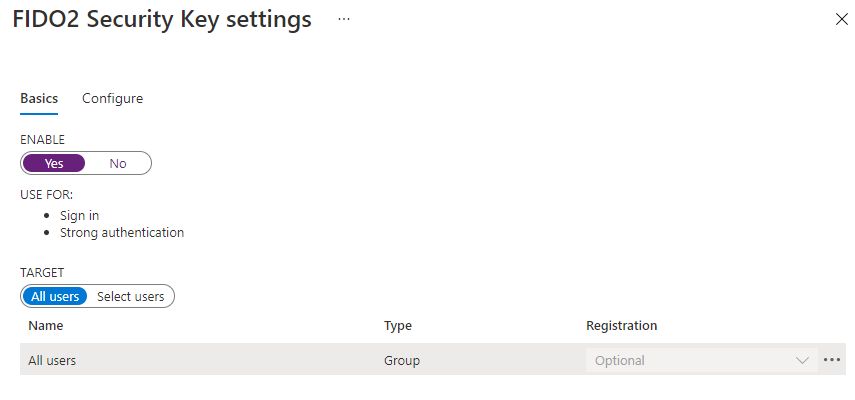Switch to the Configure tab
Image resolution: width=855 pixels, height=400 pixels.
click(x=112, y=98)
